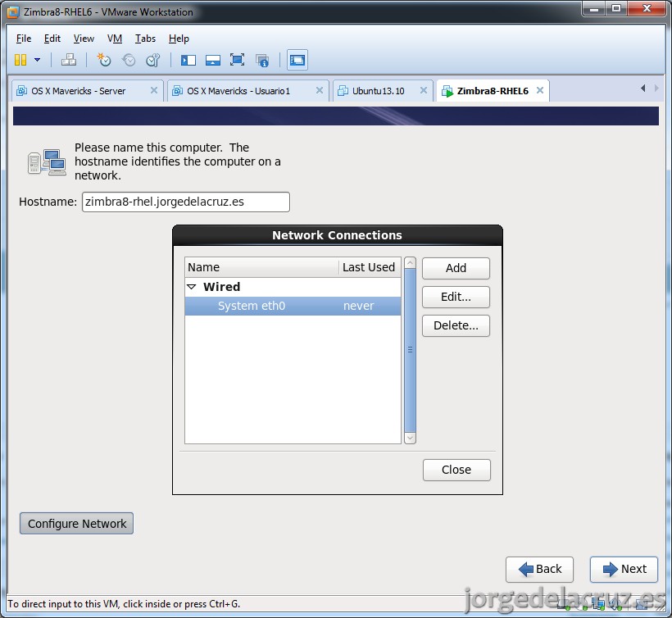The image size is (672, 618).
Task: Sort by the Last Used column header
Action: [x=370, y=267]
